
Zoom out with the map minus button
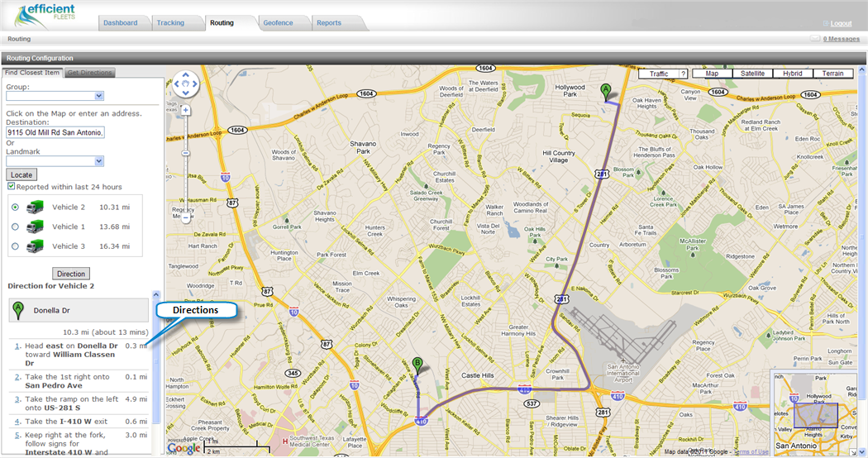coord(185,218)
